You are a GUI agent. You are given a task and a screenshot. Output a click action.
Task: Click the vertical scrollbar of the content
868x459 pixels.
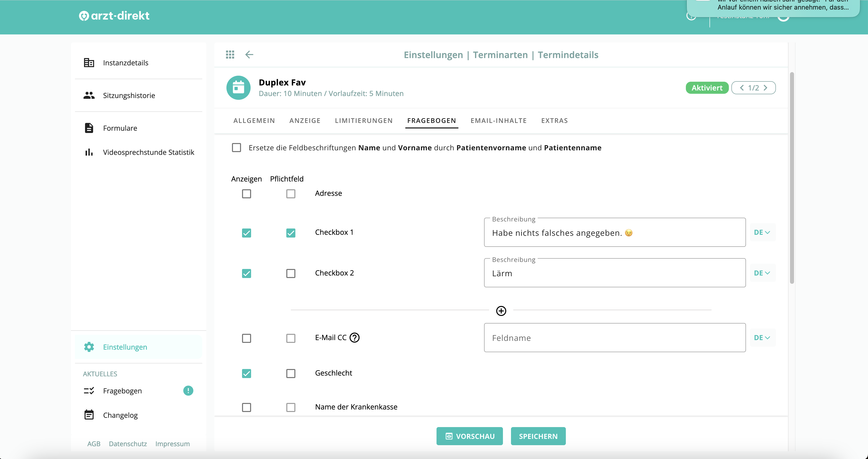point(792,178)
